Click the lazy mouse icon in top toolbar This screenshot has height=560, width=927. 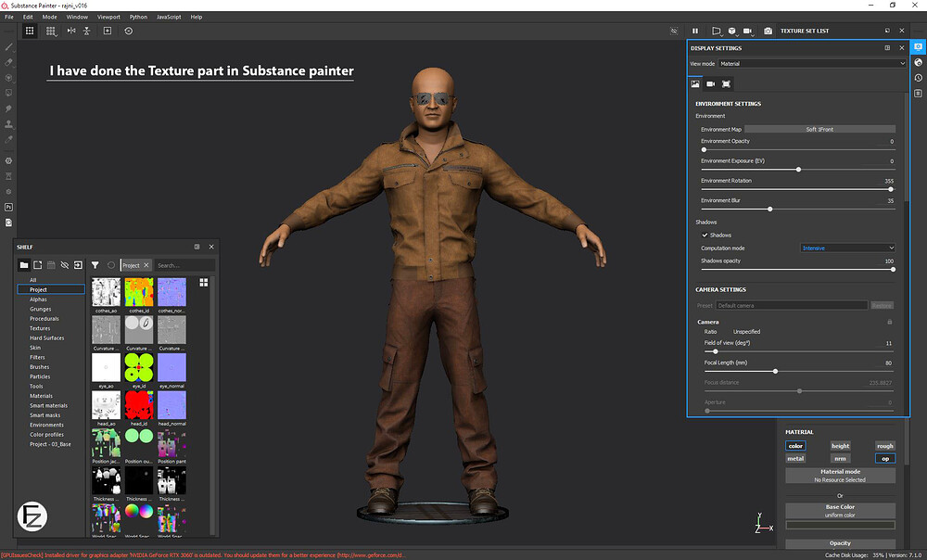(128, 31)
